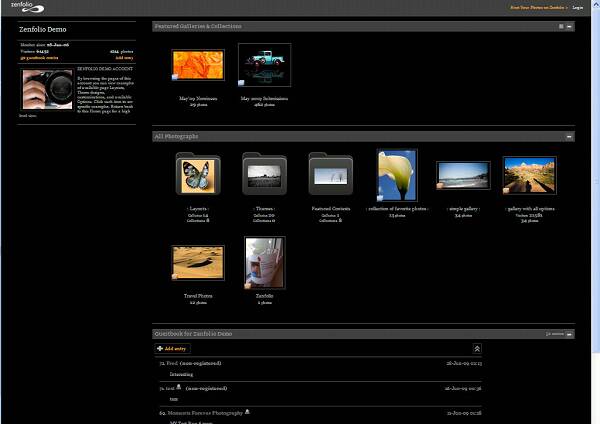Click the Zenfolio logo in header
The image size is (600, 424).
[27, 7]
